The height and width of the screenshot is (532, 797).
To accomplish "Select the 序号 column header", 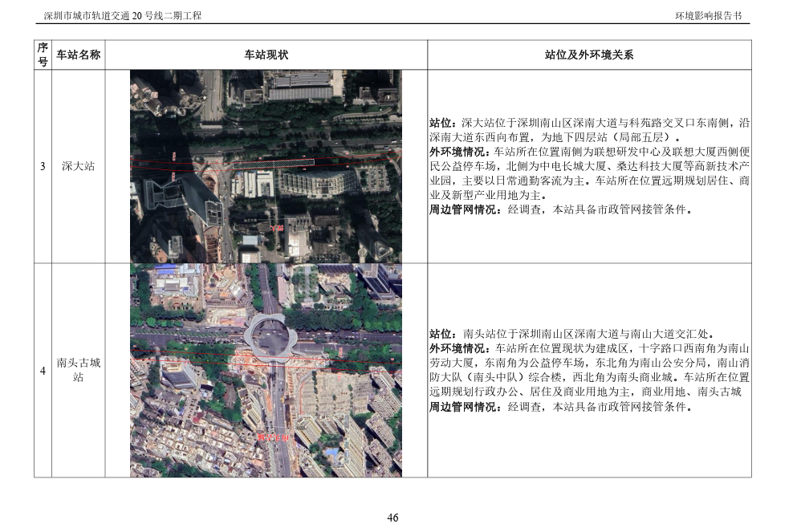I will point(43,55).
